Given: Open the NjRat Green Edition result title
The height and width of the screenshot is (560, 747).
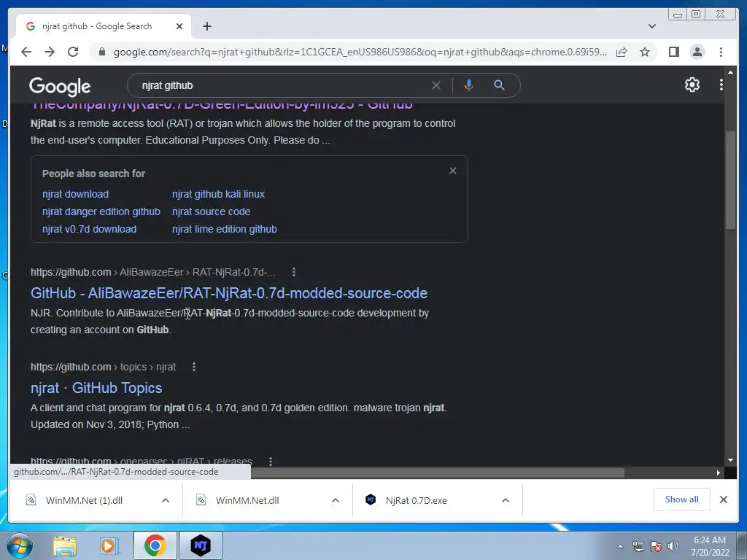Looking at the screenshot, I should coord(222,106).
